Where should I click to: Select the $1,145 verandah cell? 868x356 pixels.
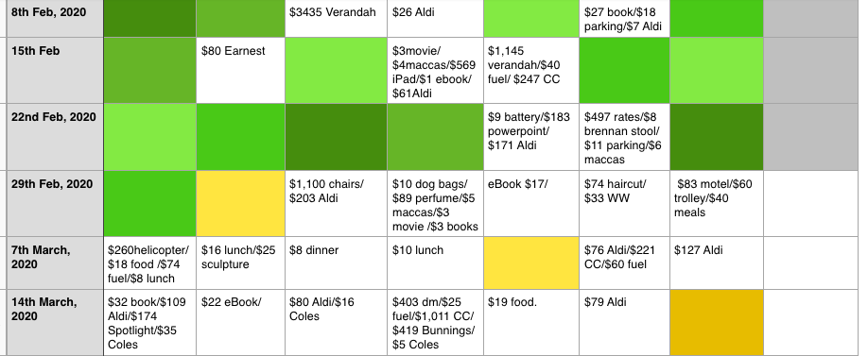(531, 71)
